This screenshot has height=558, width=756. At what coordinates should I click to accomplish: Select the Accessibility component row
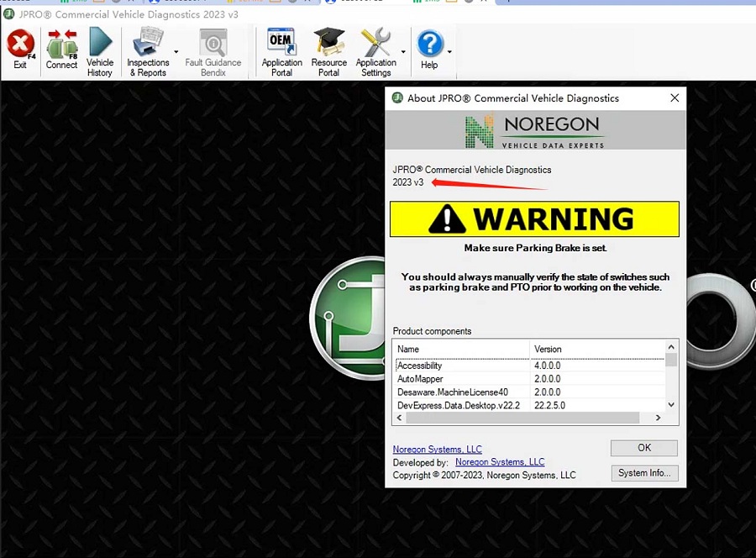529,366
